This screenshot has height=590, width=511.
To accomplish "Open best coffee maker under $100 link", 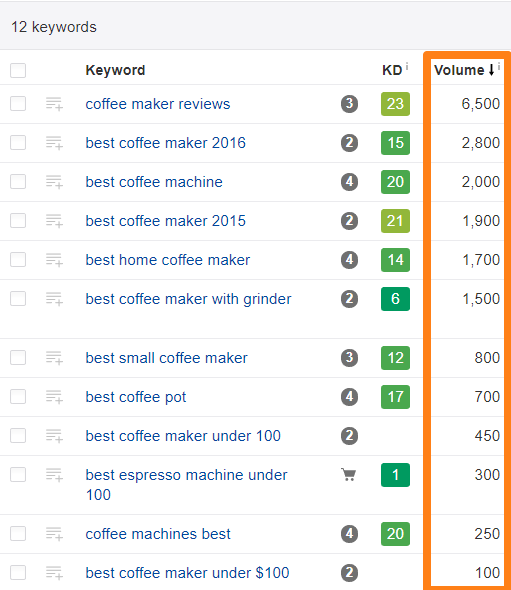I will 187,573.
